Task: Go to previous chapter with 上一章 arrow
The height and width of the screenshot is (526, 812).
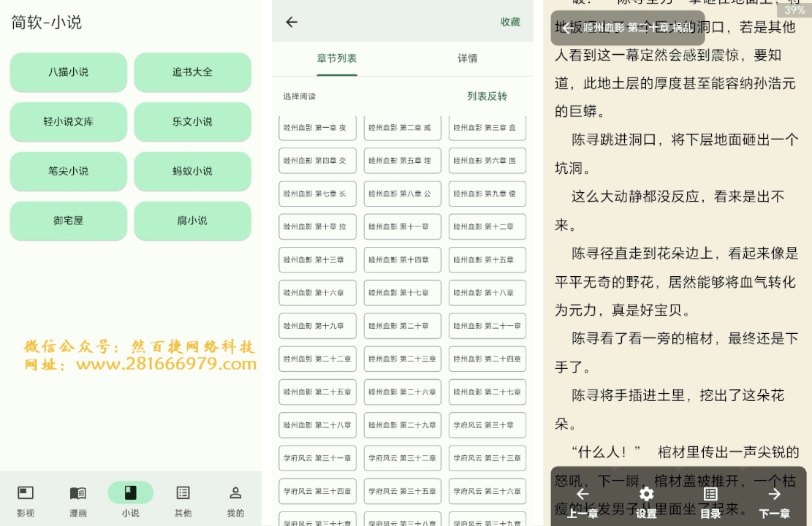Action: pos(583,495)
